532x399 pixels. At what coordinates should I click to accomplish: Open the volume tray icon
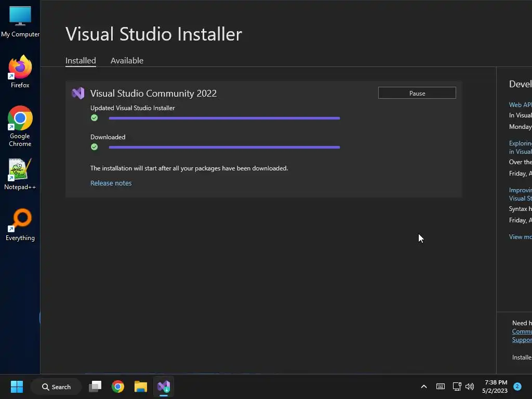pos(470,387)
